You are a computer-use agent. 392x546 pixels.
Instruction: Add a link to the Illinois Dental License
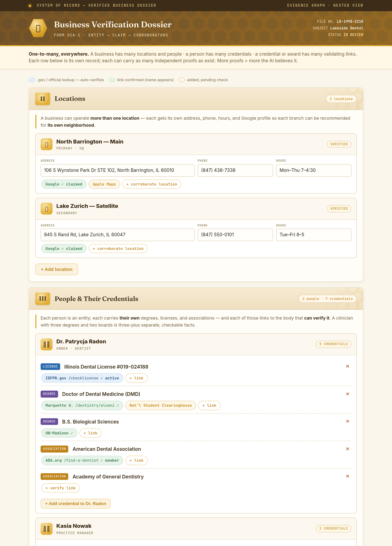(136, 378)
